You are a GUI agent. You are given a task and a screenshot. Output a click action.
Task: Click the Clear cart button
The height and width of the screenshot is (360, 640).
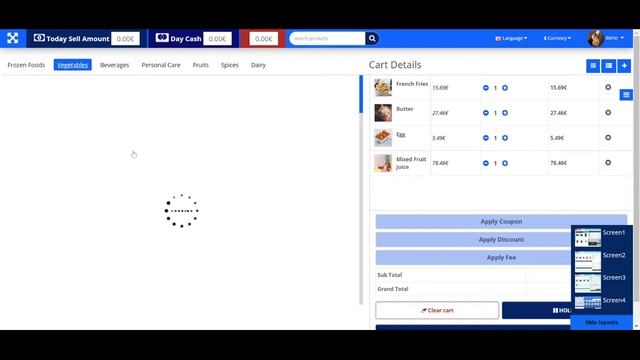pyautogui.click(x=437, y=310)
